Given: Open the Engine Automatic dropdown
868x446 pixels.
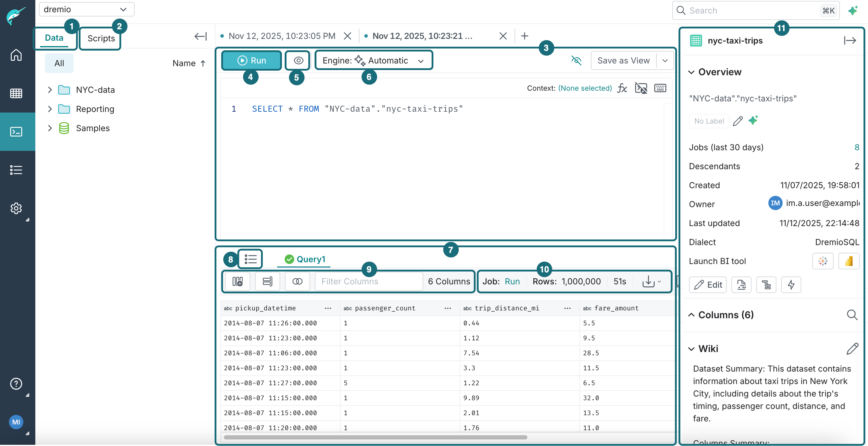Looking at the screenshot, I should (421, 61).
